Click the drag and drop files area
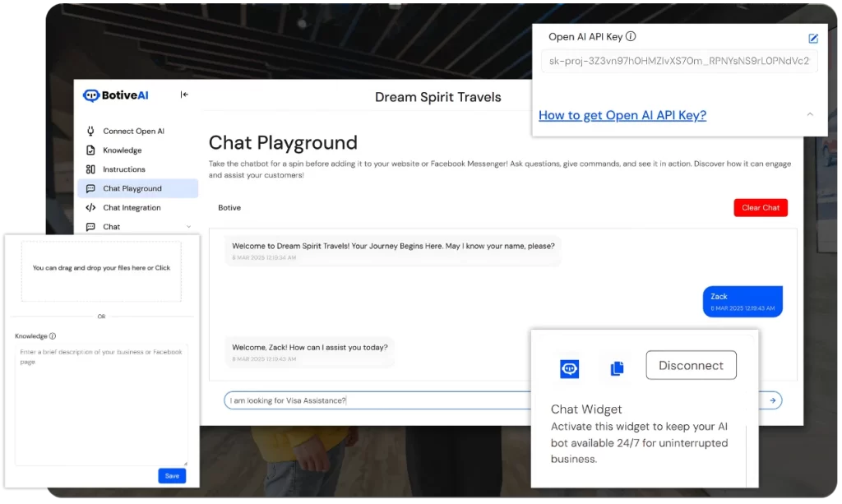 coord(101,272)
